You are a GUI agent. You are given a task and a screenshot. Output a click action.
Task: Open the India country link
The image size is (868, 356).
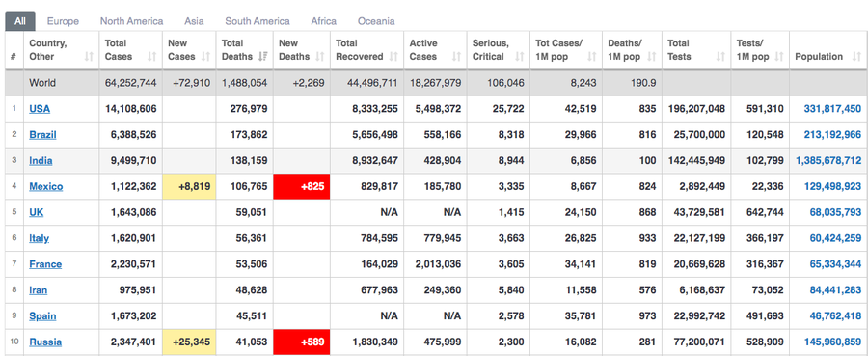coord(41,161)
